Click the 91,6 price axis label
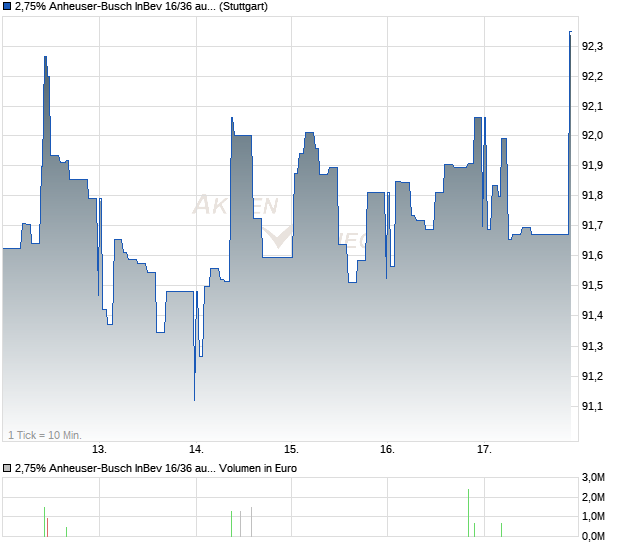 (x=592, y=255)
